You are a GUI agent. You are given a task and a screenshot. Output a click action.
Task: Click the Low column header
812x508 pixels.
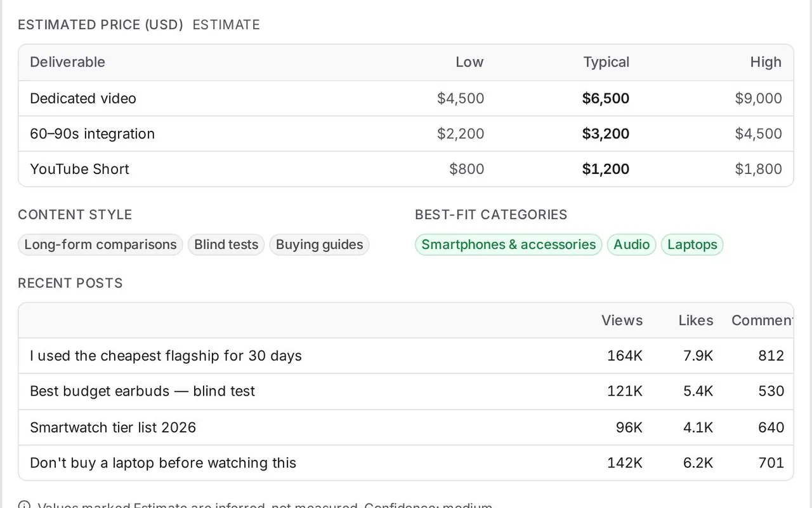tap(469, 62)
